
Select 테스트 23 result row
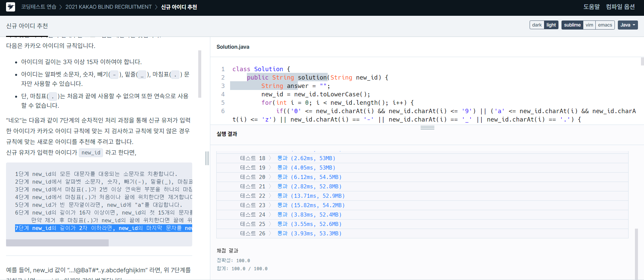(422, 205)
